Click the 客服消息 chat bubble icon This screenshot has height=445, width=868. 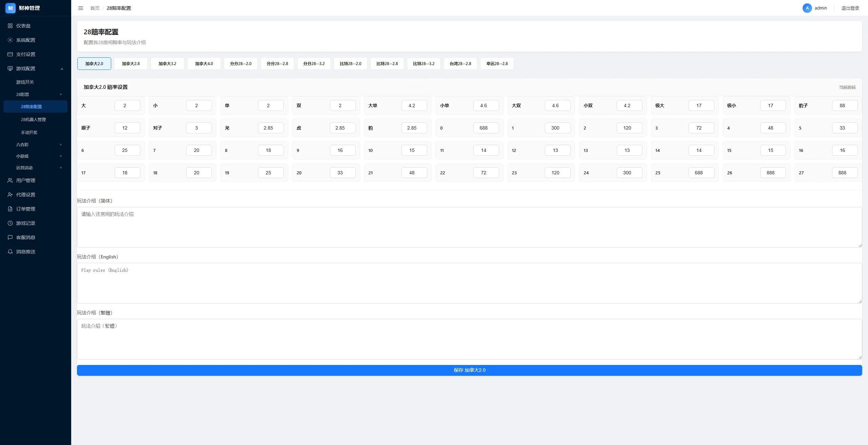[10, 237]
